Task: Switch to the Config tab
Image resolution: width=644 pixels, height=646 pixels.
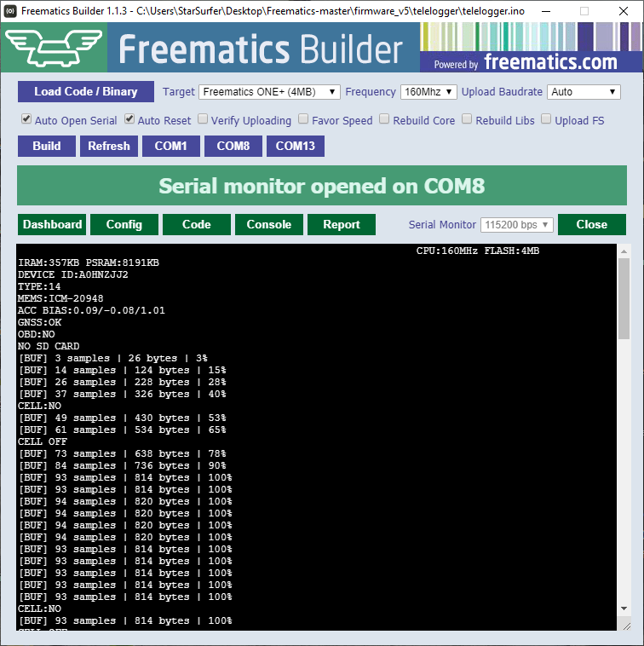Action: click(124, 224)
